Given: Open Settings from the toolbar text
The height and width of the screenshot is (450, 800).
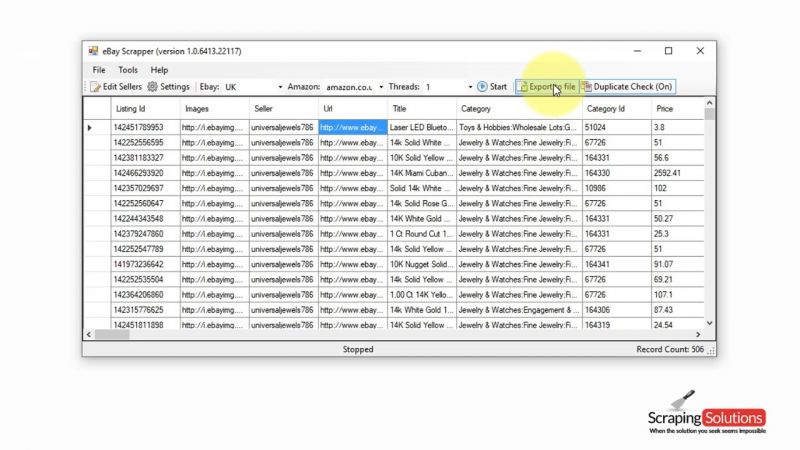Looking at the screenshot, I should point(174,87).
